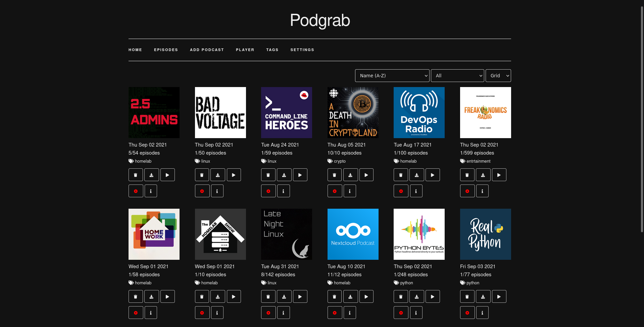Screen dimensions: 644x327
Task: Download episodes of Late Night Linux
Action: click(x=284, y=296)
